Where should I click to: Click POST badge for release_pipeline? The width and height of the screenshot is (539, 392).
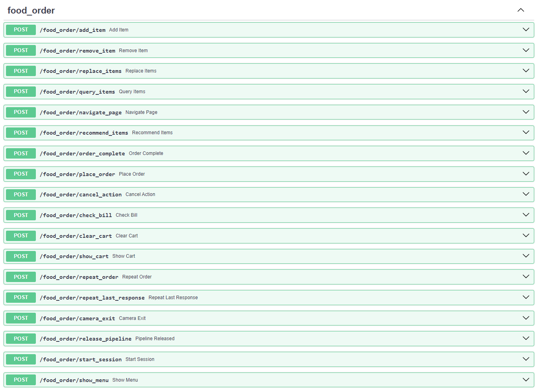pyautogui.click(x=21, y=339)
